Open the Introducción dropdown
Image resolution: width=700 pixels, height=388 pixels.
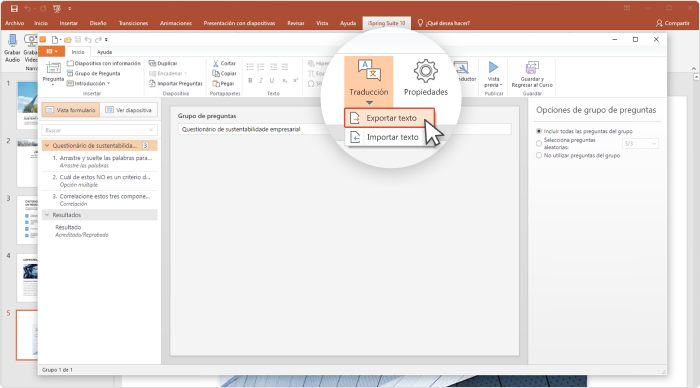coord(88,83)
